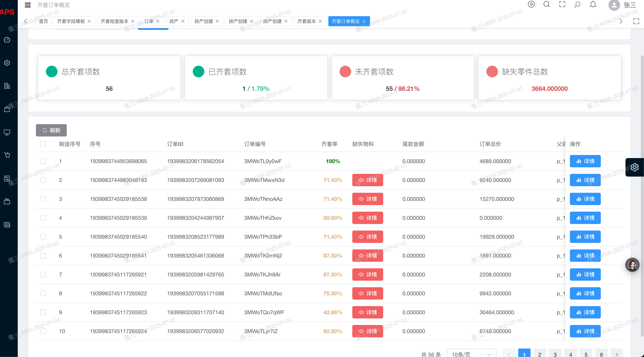The width and height of the screenshot is (644, 357).
Task: Open the 10条/页 page size dropdown
Action: 471,354
